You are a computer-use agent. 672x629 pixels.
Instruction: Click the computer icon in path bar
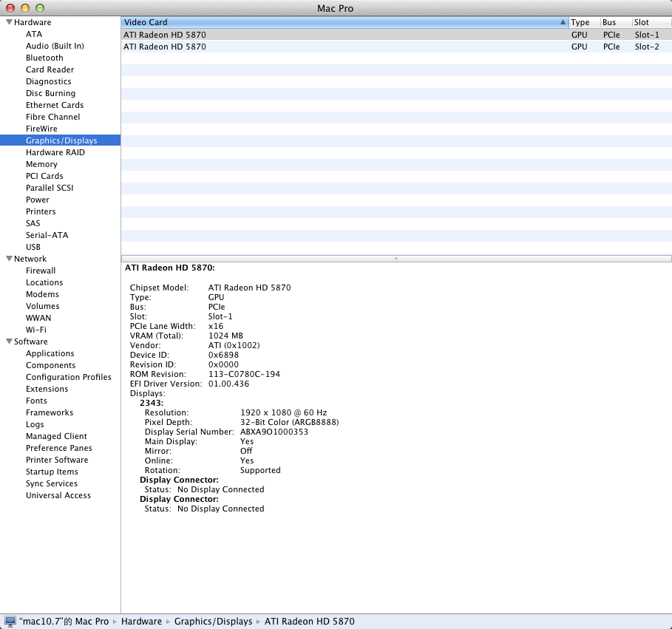[x=10, y=621]
